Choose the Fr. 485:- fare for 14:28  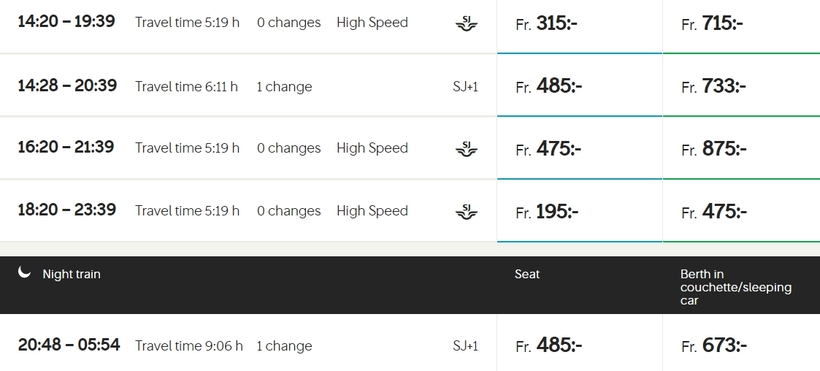pyautogui.click(x=579, y=85)
